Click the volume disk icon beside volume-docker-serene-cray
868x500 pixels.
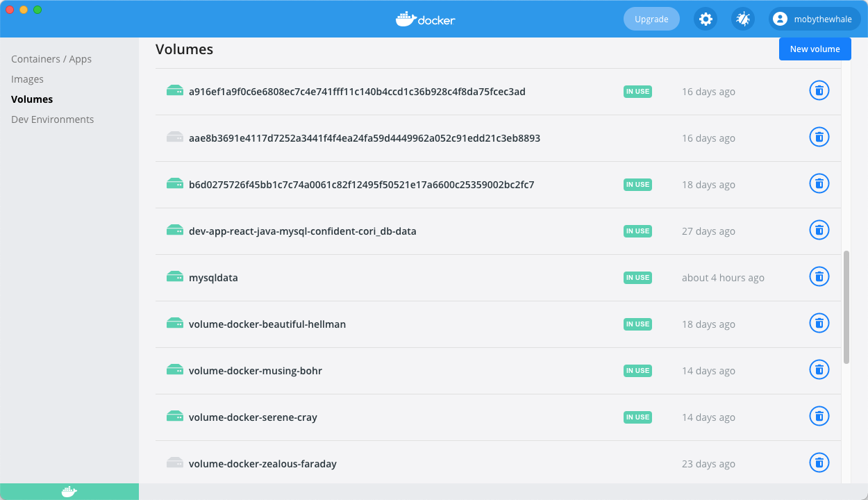tap(174, 417)
